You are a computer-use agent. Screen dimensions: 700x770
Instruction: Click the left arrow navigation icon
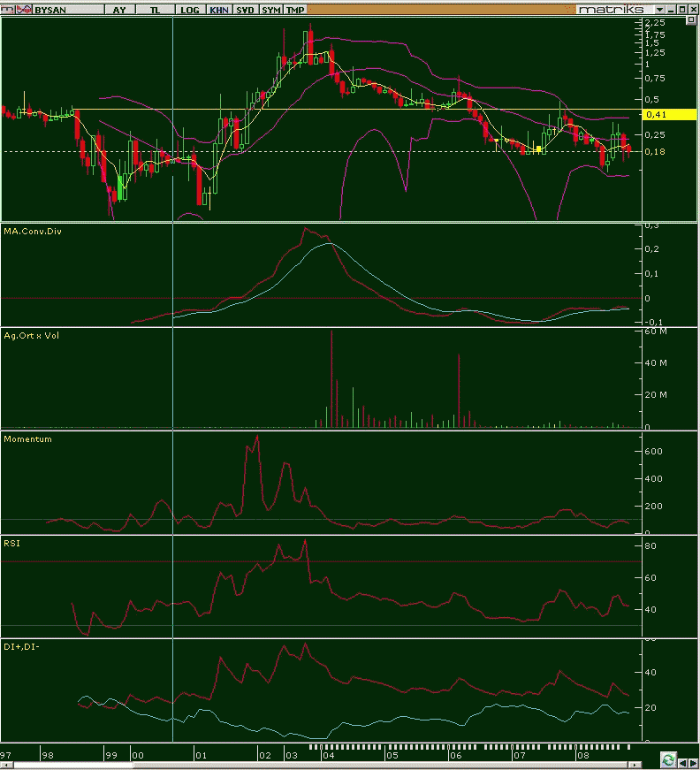(682, 763)
